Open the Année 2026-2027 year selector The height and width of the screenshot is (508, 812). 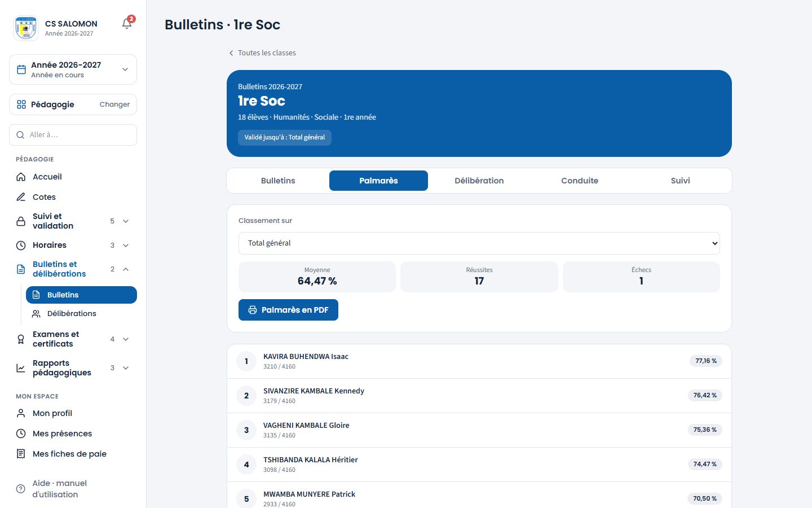[73, 69]
